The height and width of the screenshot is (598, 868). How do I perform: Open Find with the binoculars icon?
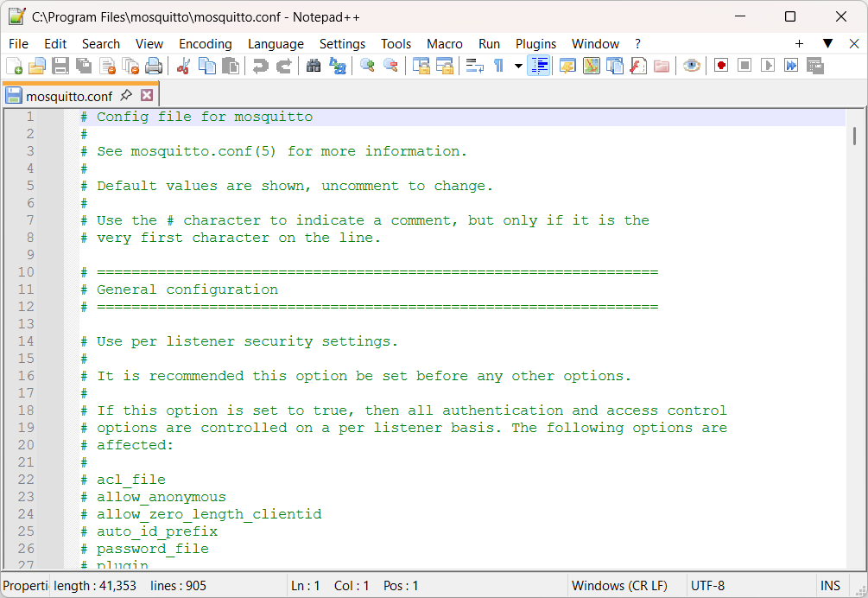click(x=314, y=66)
